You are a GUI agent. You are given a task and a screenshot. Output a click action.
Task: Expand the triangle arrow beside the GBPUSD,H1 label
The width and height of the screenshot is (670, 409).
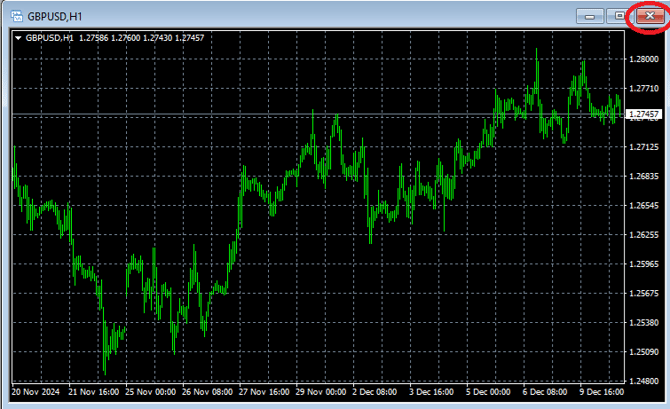coord(18,38)
